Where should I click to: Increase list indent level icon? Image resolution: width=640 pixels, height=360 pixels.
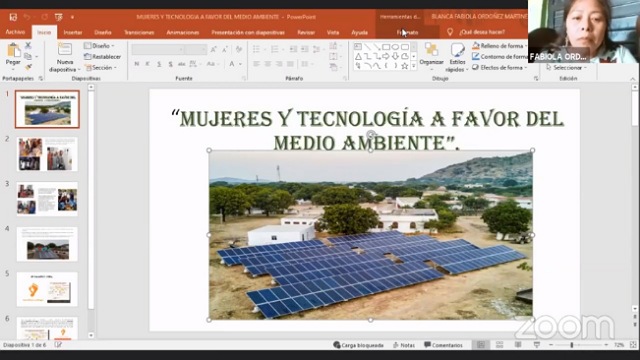point(305,49)
